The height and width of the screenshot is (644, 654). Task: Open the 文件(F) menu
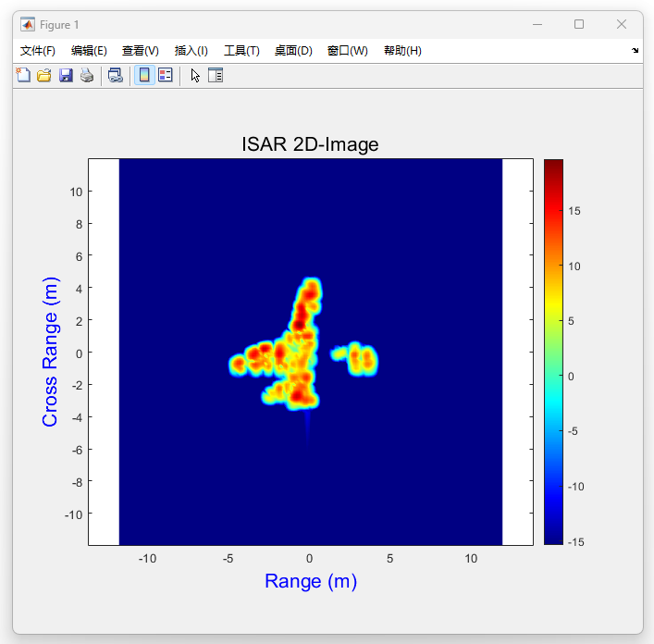38,51
